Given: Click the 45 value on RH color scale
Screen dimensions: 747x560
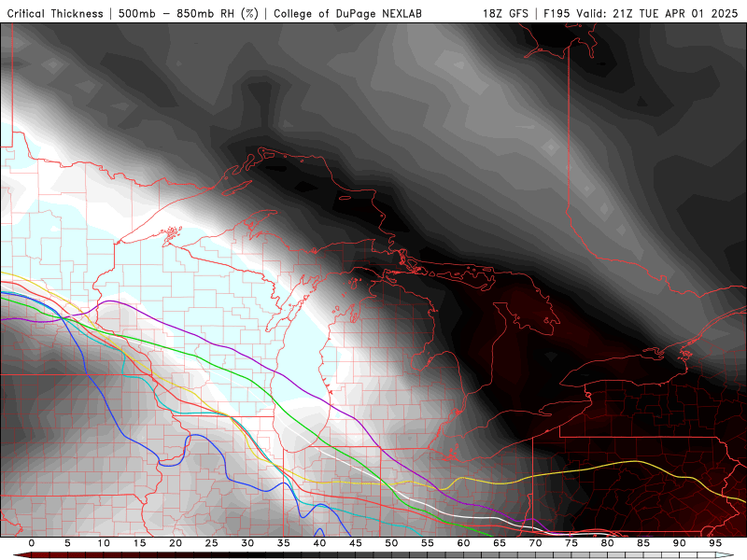Looking at the screenshot, I should pos(356,543).
